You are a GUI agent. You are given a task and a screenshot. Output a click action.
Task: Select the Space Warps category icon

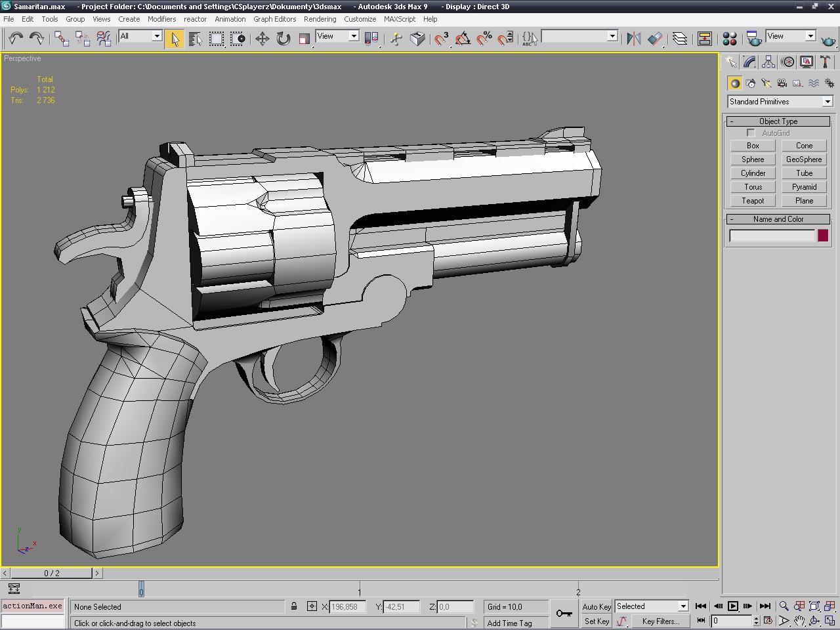814,83
